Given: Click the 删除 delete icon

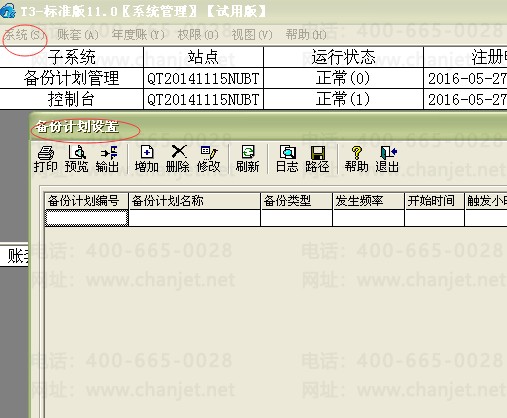Looking at the screenshot, I should [178, 159].
